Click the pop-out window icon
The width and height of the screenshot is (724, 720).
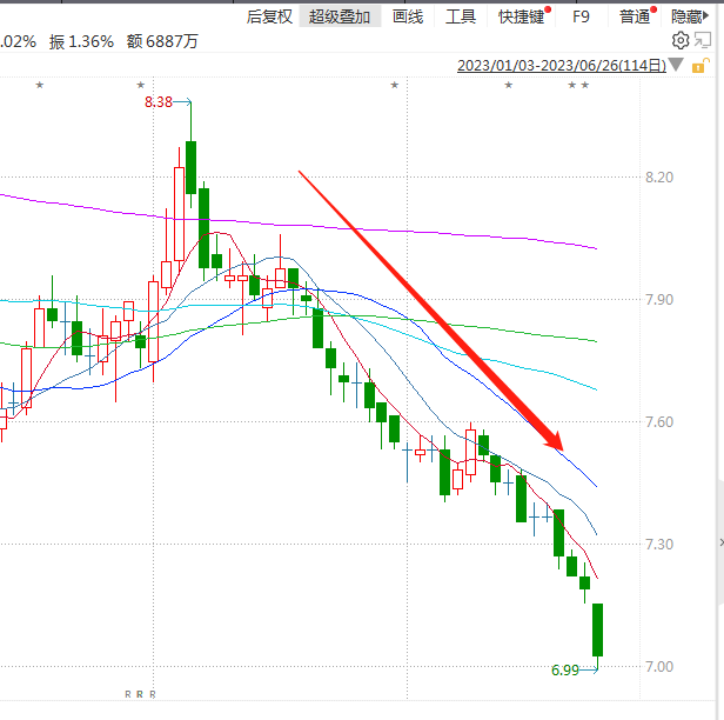tap(703, 41)
